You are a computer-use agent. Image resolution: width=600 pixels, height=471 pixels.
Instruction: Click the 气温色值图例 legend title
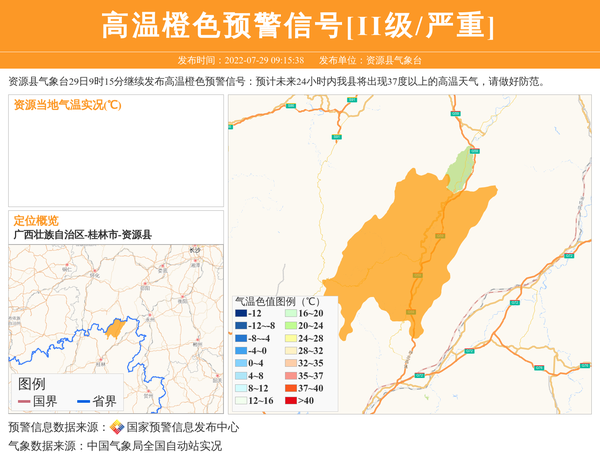276,301
